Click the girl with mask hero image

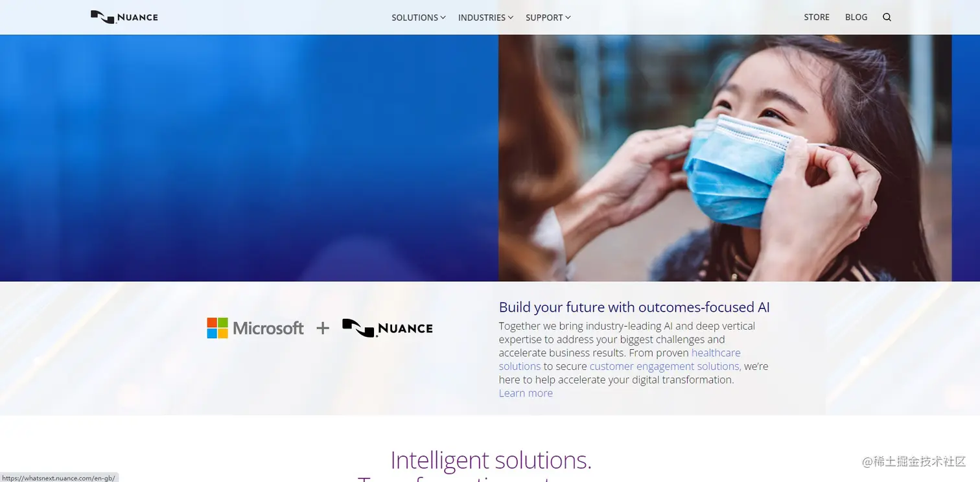tap(725, 157)
